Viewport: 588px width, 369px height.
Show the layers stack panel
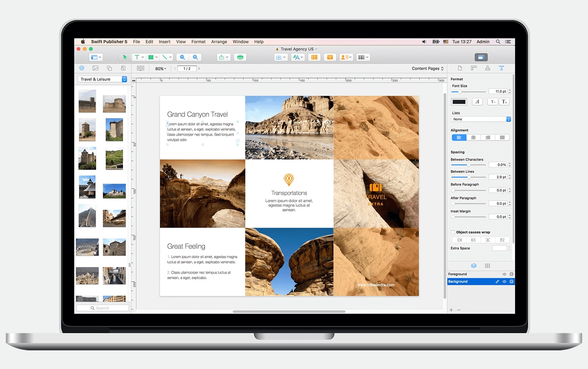tap(474, 266)
